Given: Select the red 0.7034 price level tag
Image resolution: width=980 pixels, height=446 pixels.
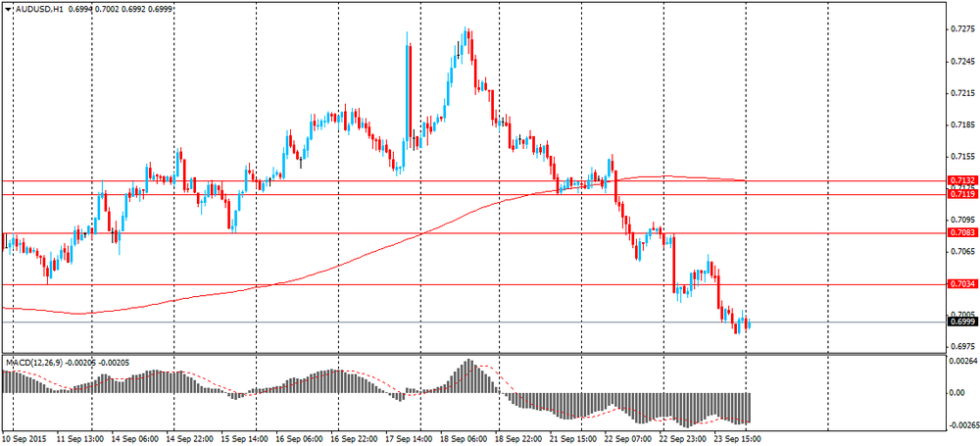Looking at the screenshot, I should point(961,284).
